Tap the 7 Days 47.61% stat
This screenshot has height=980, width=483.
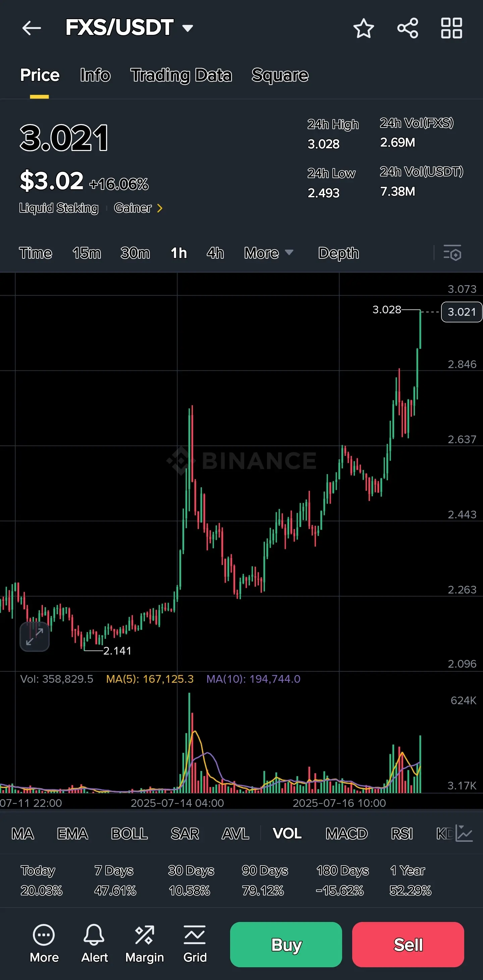pos(115,880)
